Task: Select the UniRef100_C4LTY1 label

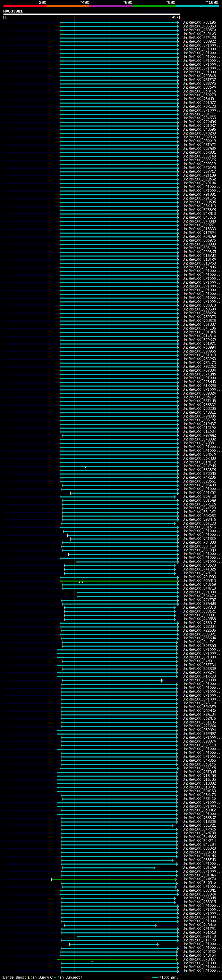Action: (199, 642)
